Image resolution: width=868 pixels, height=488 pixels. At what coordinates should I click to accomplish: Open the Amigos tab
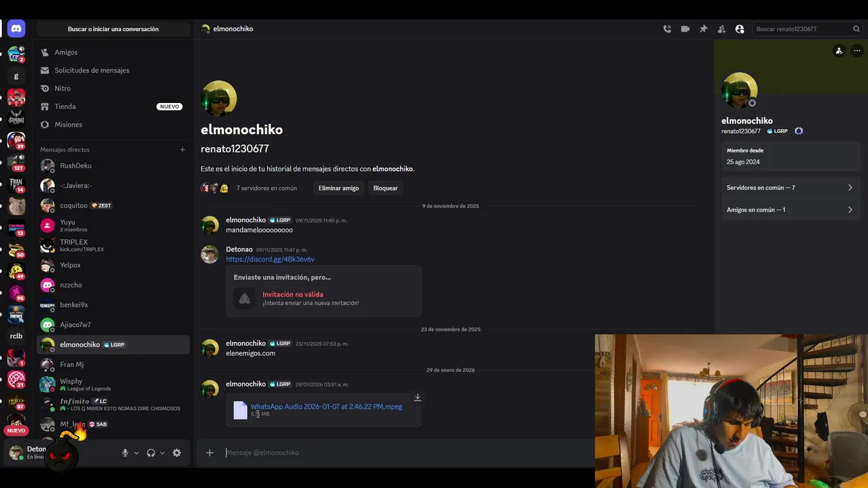point(113,52)
